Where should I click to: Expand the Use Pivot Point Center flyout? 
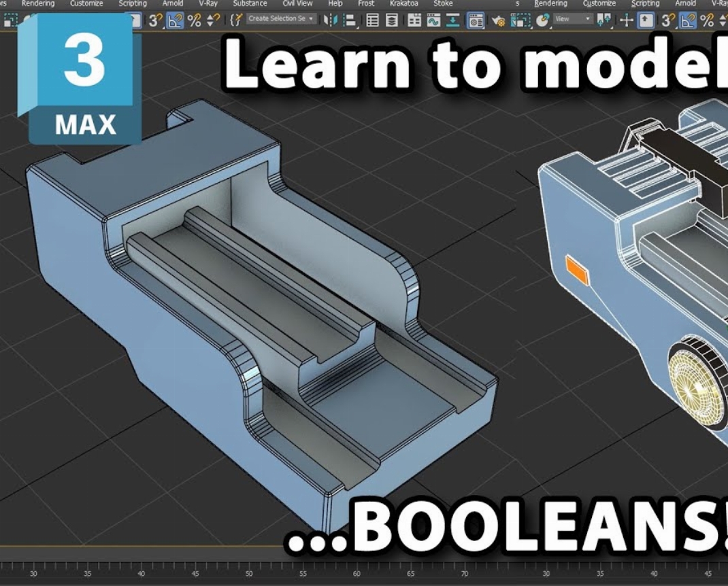tap(603, 20)
